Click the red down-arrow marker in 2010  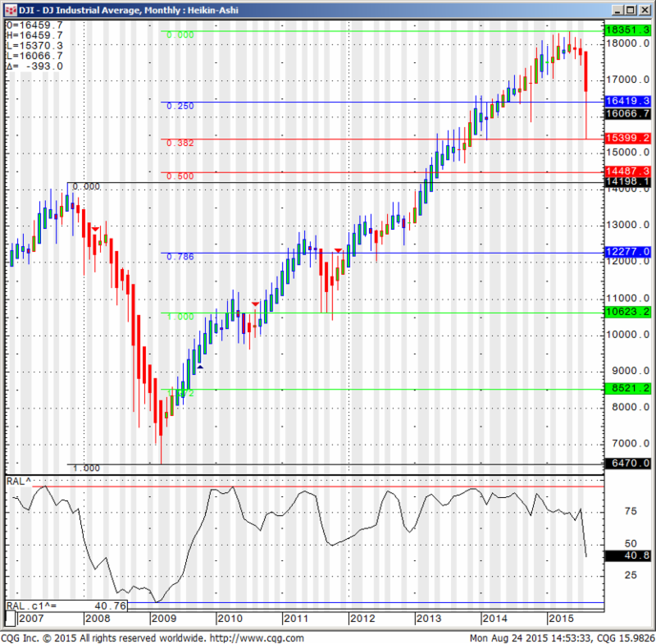pyautogui.click(x=255, y=304)
